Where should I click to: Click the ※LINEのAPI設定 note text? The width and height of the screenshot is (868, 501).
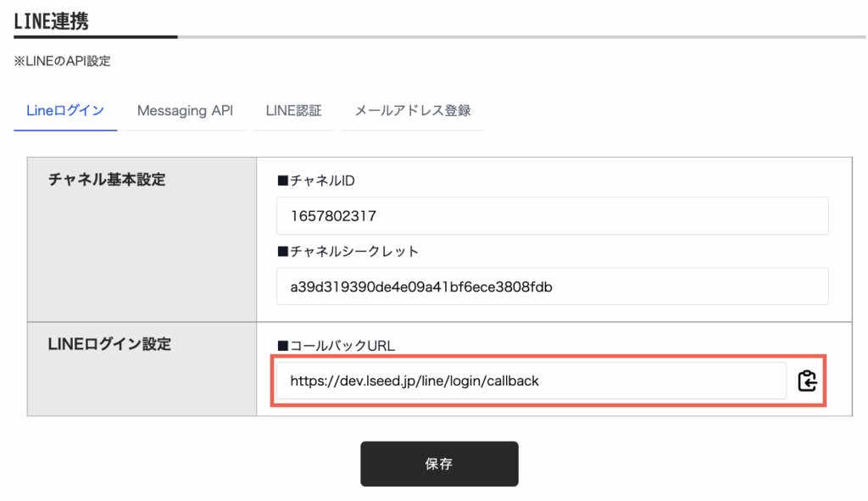point(62,61)
